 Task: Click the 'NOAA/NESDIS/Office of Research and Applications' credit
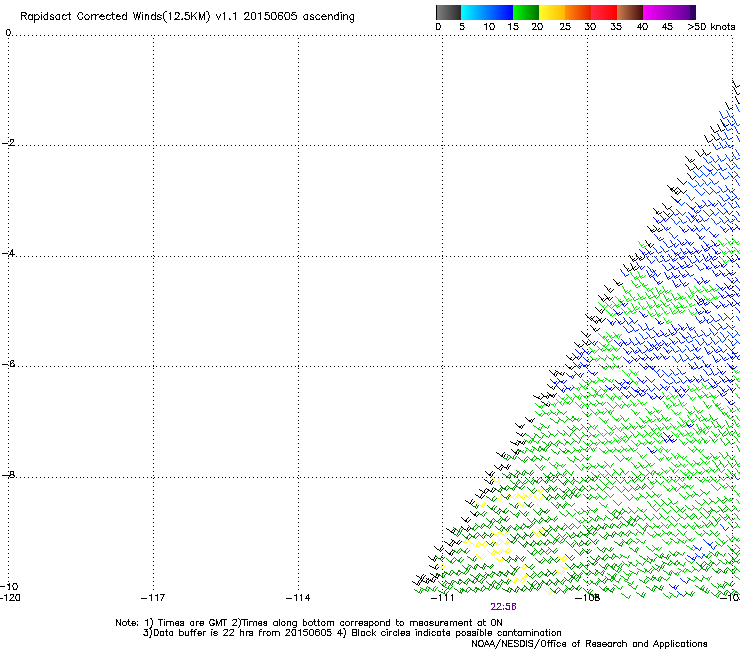pyautogui.click(x=589, y=644)
